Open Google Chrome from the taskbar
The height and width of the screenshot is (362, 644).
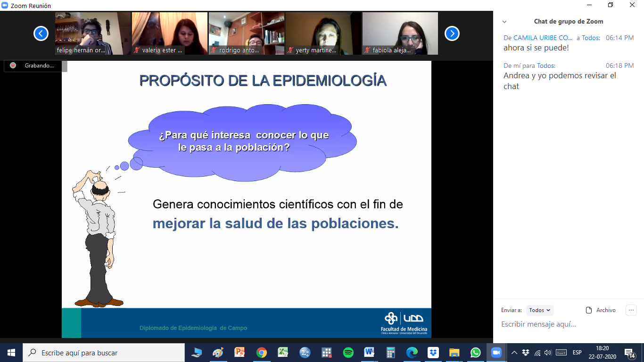262,353
